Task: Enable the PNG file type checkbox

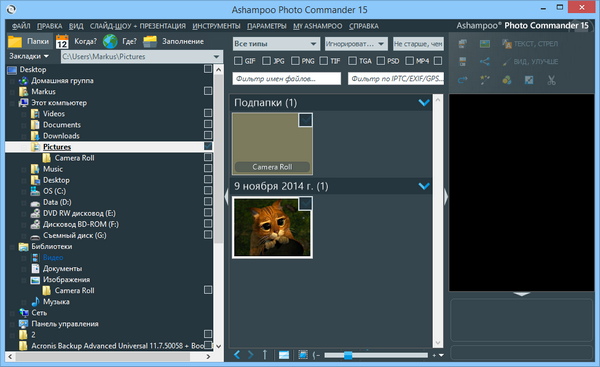Action: click(295, 61)
